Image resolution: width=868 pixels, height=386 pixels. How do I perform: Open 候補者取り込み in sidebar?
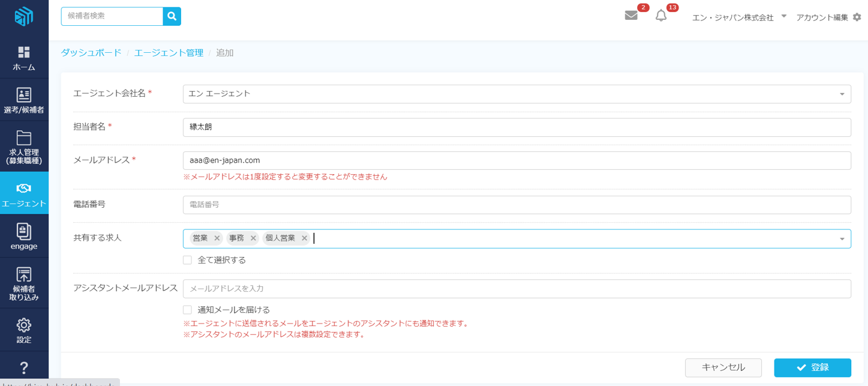tap(24, 283)
